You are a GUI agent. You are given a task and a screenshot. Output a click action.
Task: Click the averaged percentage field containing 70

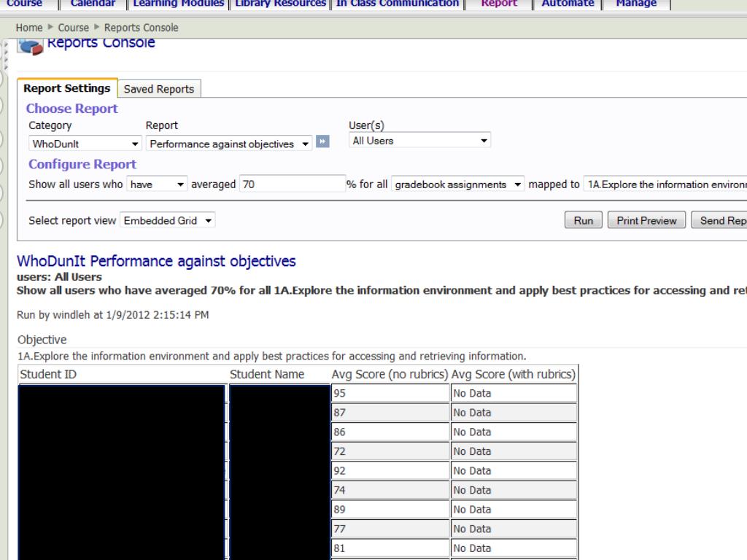point(293,184)
